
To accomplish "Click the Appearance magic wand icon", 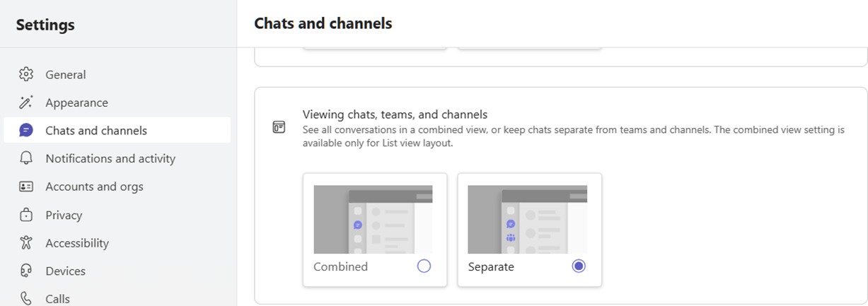I will click(26, 102).
